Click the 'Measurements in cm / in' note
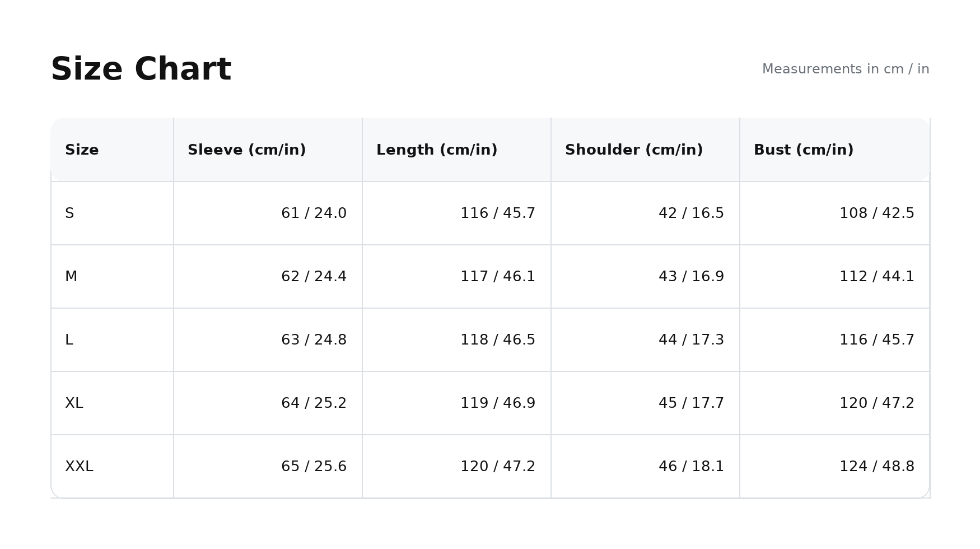980x549 pixels. [x=845, y=69]
